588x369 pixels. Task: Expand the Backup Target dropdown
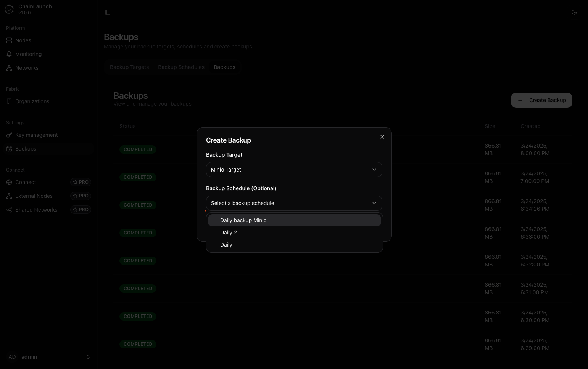294,170
